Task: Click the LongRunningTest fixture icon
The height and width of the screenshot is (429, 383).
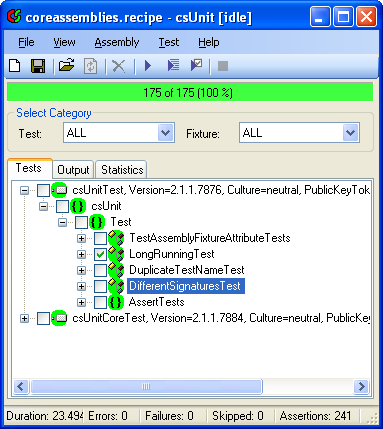Action: pyautogui.click(x=116, y=254)
